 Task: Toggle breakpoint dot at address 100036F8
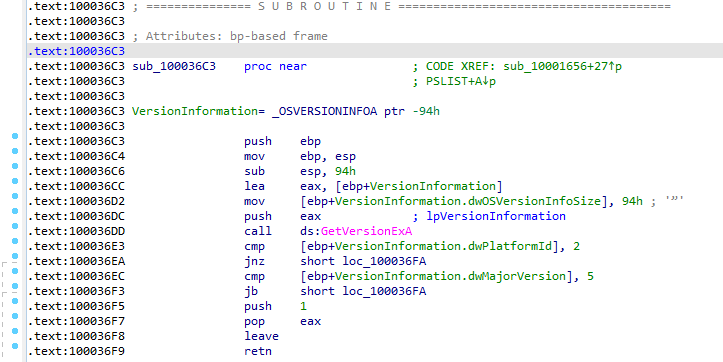click(x=15, y=331)
